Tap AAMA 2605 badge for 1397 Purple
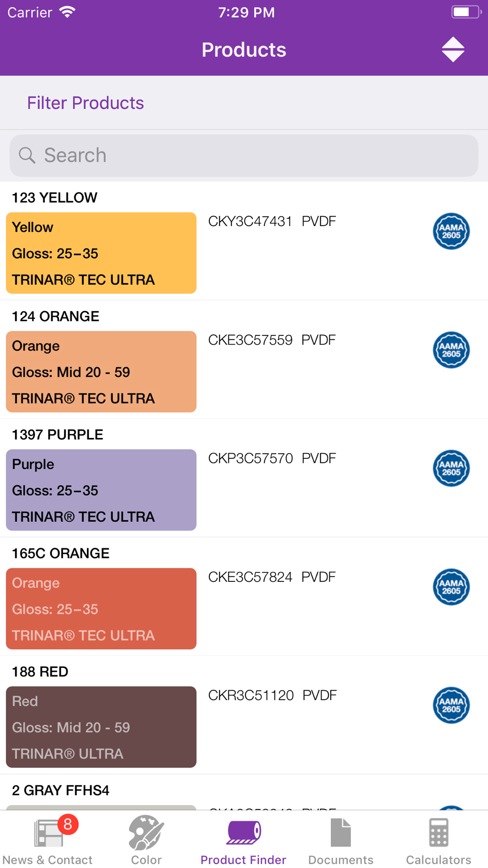The width and height of the screenshot is (488, 868). 451,468
